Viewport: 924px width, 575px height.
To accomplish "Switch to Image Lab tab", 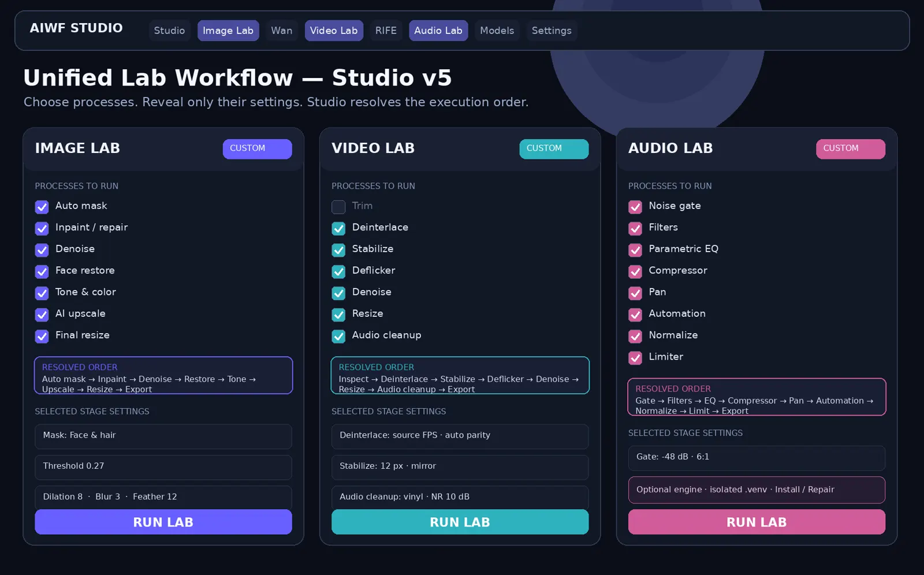I will [228, 31].
